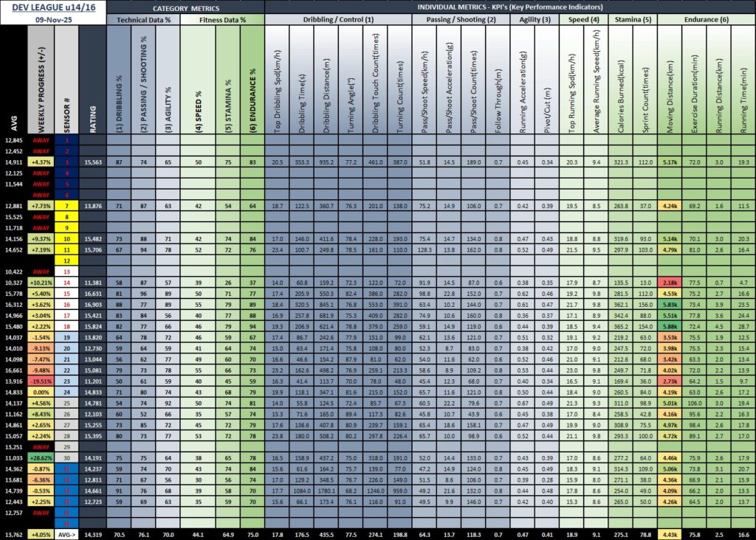Viewport: 756px width, 540px height.
Task: Select the CATEGORY METRICS header
Action: click(185, 7)
